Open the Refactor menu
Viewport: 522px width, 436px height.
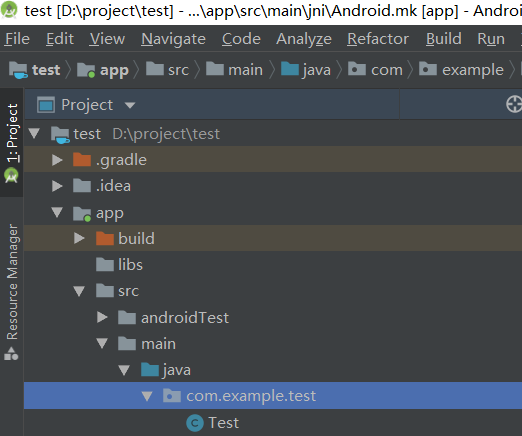click(378, 39)
